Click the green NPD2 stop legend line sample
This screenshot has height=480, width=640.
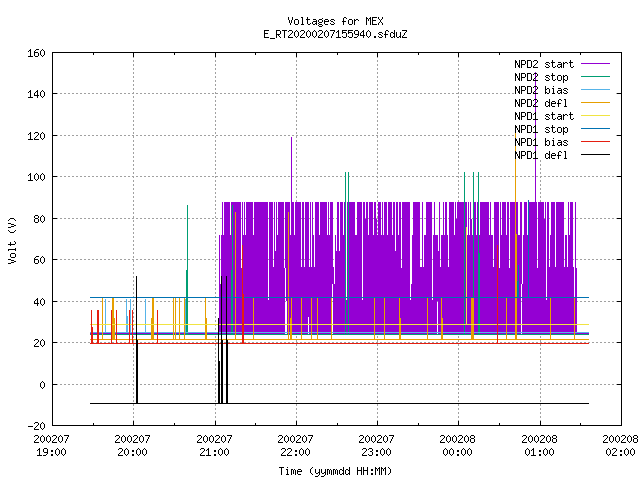coord(595,77)
